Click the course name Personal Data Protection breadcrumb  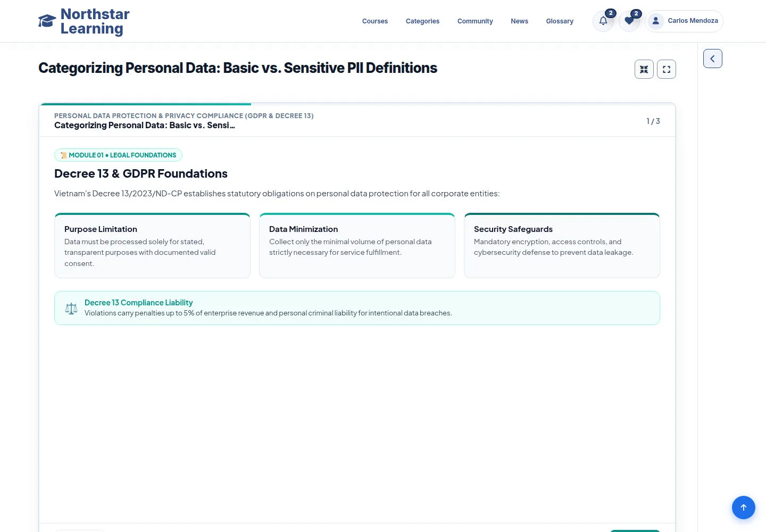(x=184, y=115)
